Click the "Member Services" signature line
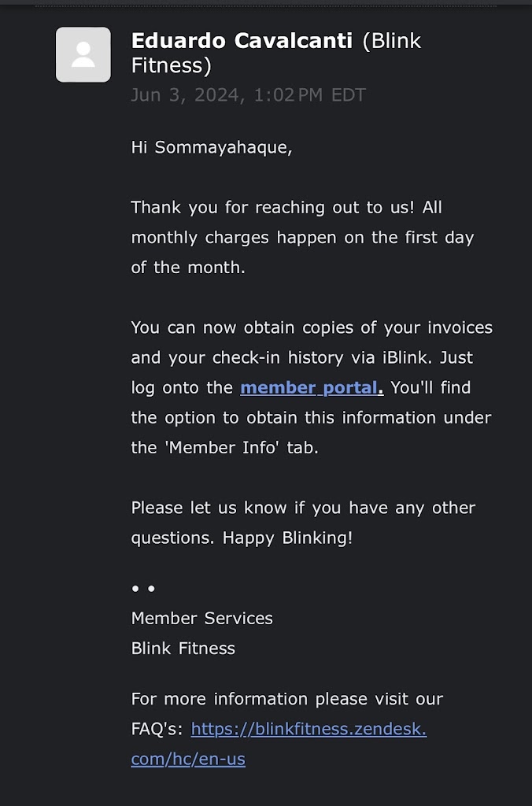This screenshot has height=806, width=532. [x=201, y=618]
